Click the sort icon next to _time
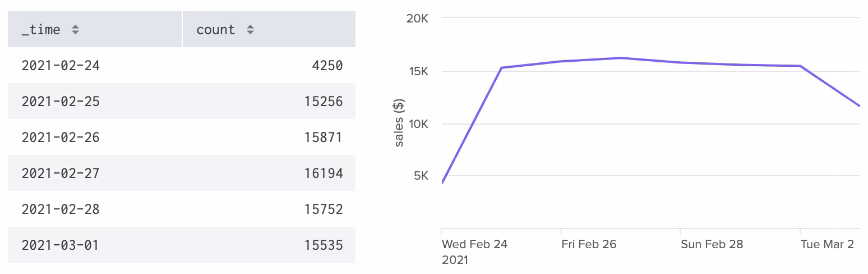Viewport: 868px width, 274px height. pos(75,30)
